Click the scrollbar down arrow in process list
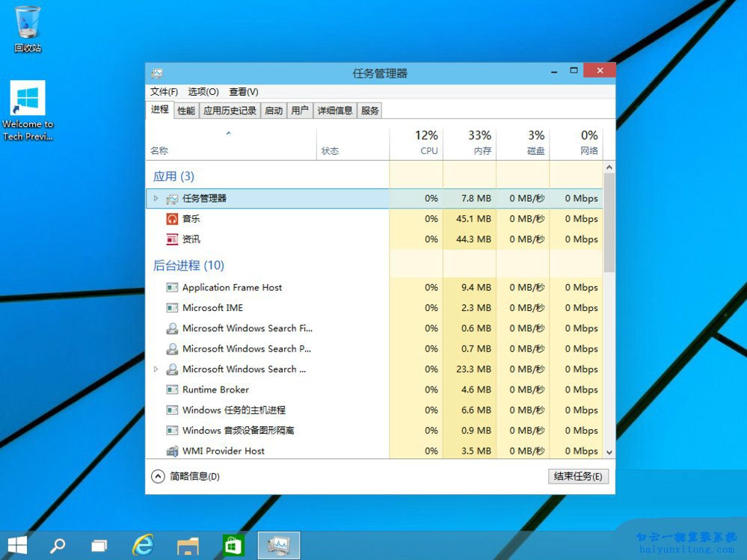The image size is (747, 560). (x=608, y=452)
